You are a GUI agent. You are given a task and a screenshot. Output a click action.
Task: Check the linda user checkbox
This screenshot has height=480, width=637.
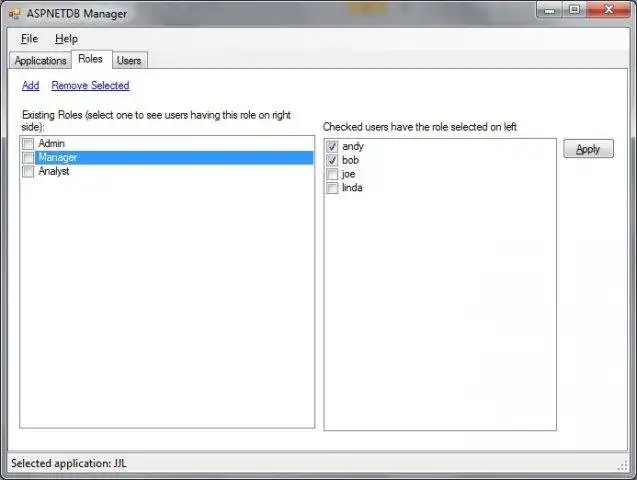point(332,188)
